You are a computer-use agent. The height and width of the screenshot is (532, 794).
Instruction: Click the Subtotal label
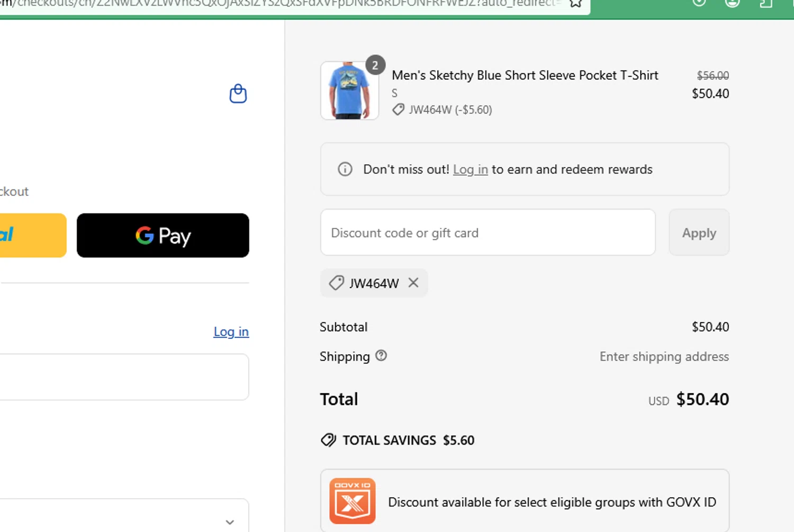point(344,327)
